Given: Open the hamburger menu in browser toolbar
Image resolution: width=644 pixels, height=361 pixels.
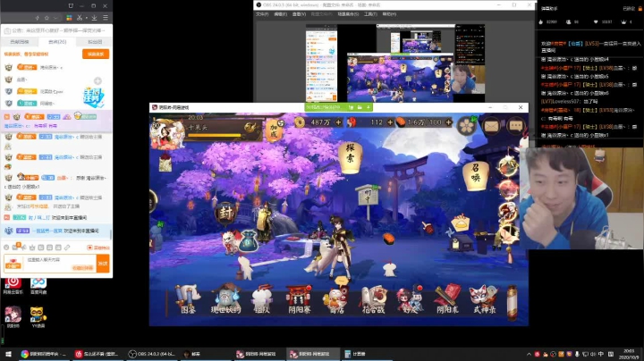Looking at the screenshot, I should point(106,18).
